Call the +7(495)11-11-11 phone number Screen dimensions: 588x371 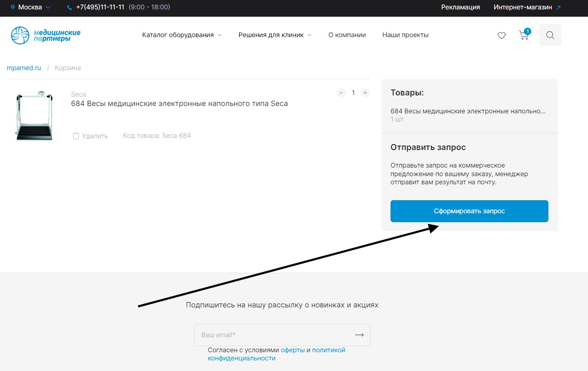(x=100, y=7)
